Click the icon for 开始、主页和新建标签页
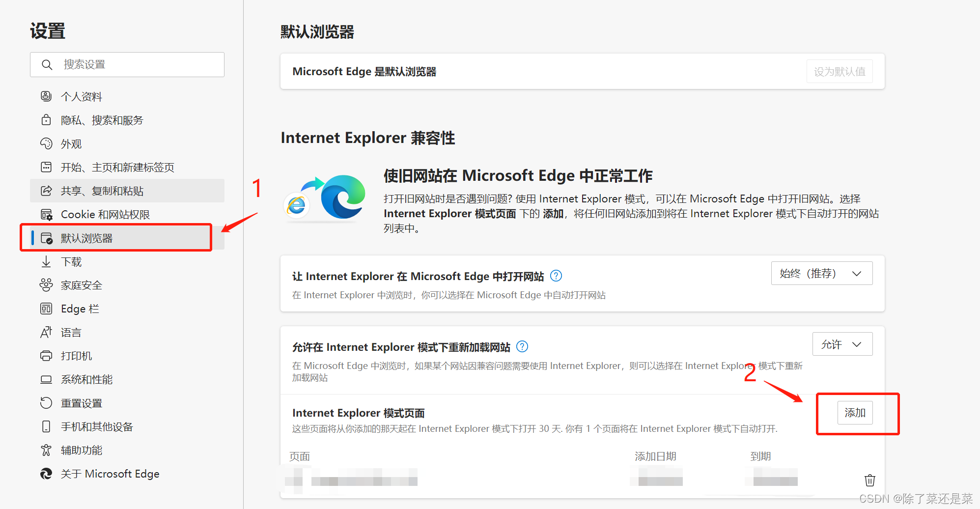980x509 pixels. (x=46, y=167)
